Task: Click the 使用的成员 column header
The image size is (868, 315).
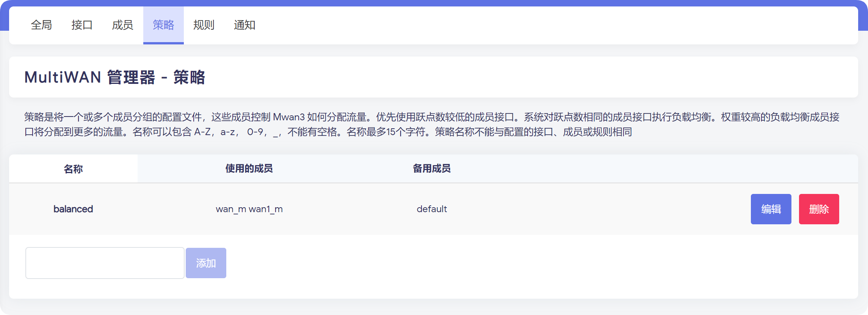Action: 249,169
